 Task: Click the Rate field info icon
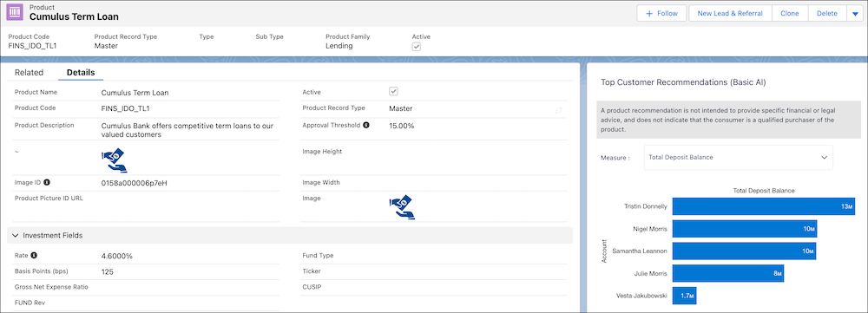[35, 256]
